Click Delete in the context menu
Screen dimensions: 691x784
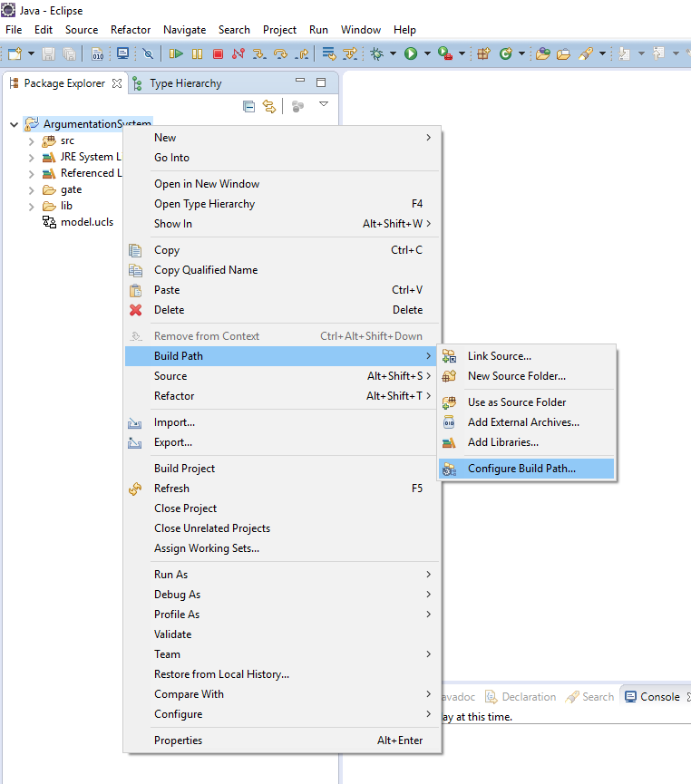[x=282, y=310]
